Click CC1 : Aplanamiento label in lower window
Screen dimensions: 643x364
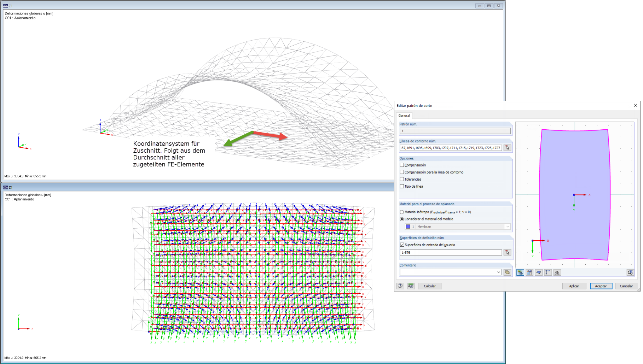[19, 199]
